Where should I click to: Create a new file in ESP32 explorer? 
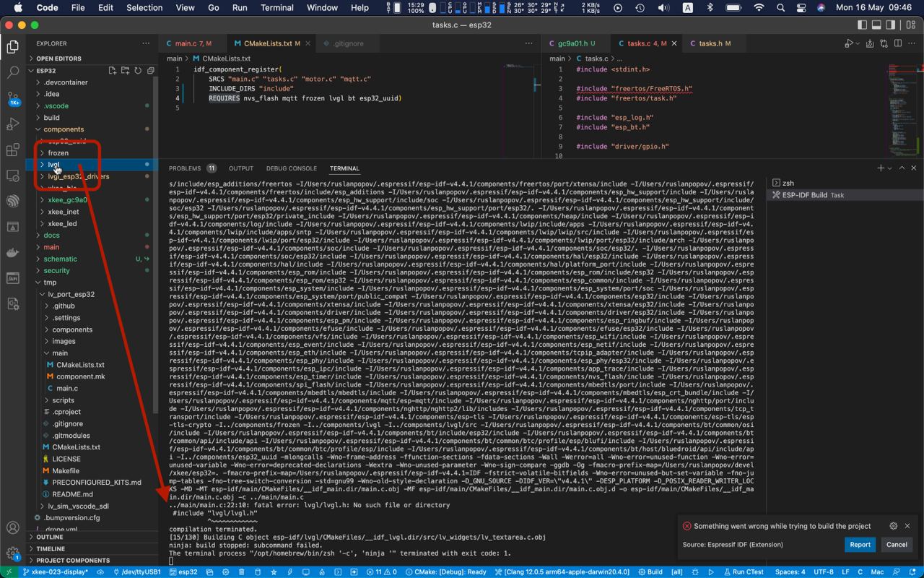click(x=112, y=71)
